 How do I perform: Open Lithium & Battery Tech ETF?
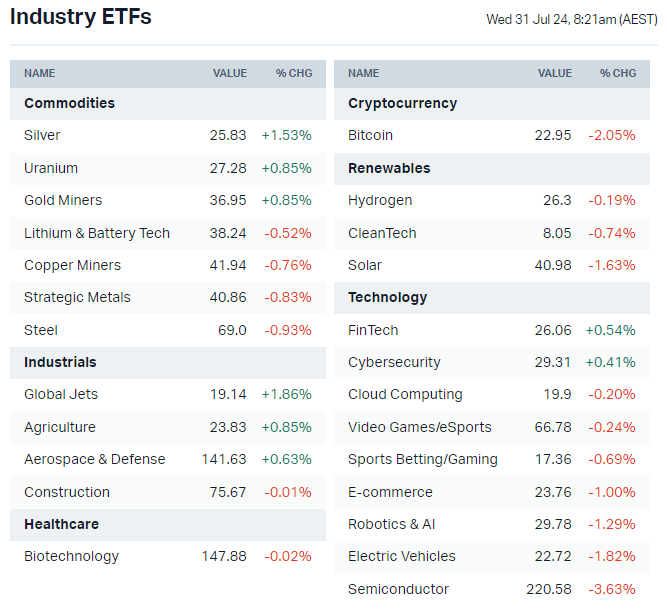97,233
